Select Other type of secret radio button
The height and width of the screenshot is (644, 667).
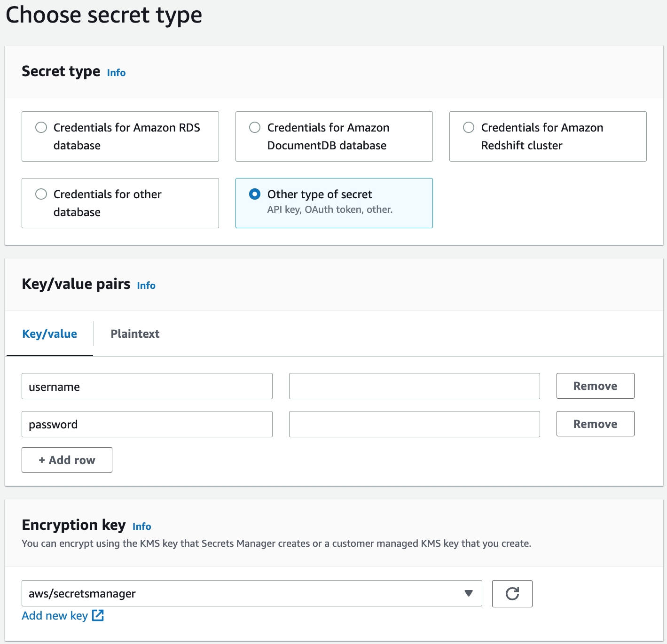coord(255,194)
